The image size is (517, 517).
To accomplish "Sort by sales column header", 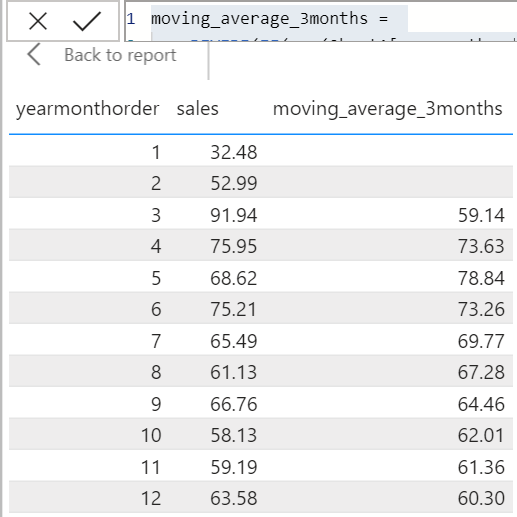I will 198,109.
